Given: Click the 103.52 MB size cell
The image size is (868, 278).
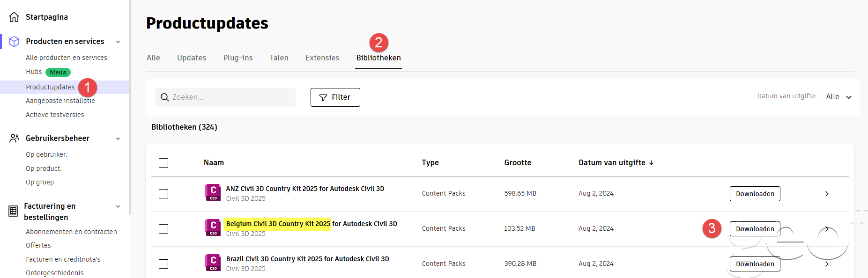Looking at the screenshot, I should coord(519,228).
